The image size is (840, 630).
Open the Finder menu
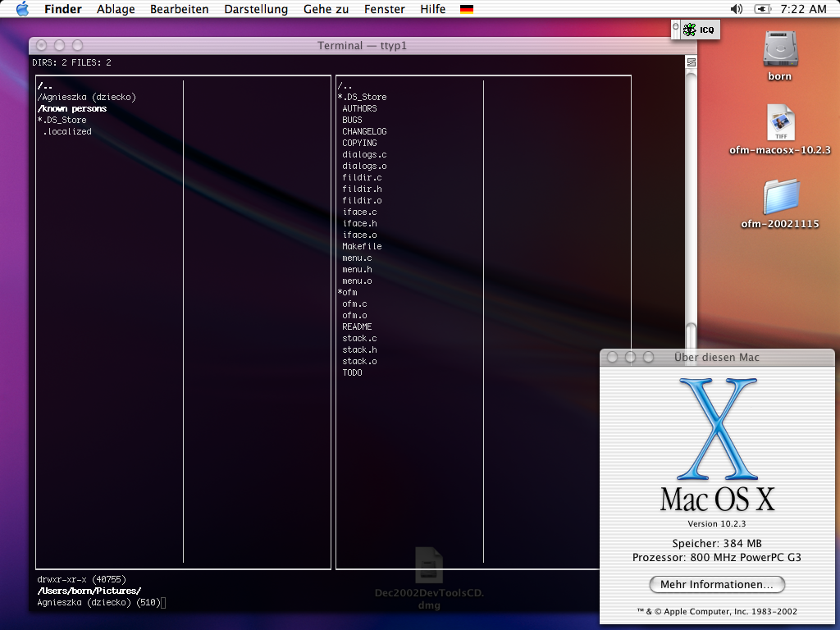62,9
